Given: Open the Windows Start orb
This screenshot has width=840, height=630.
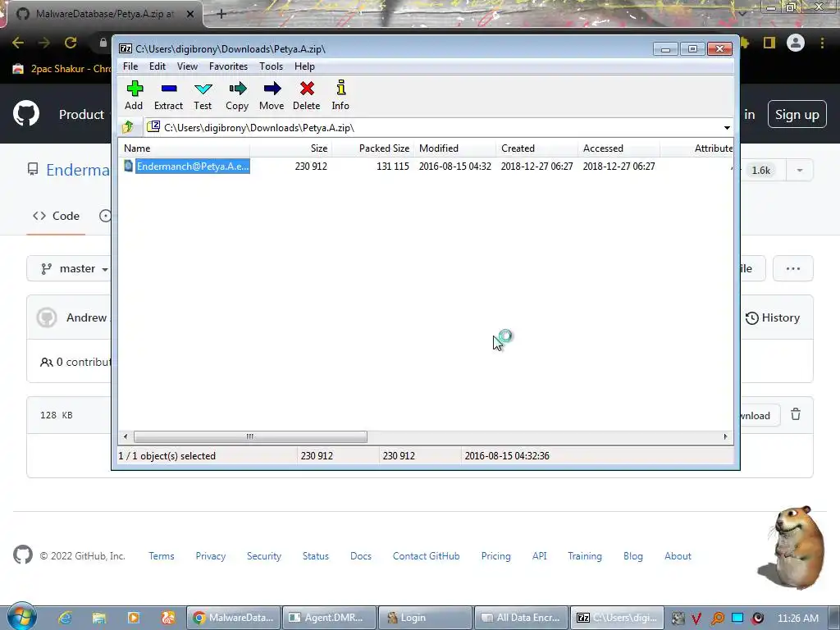Looking at the screenshot, I should (21, 617).
